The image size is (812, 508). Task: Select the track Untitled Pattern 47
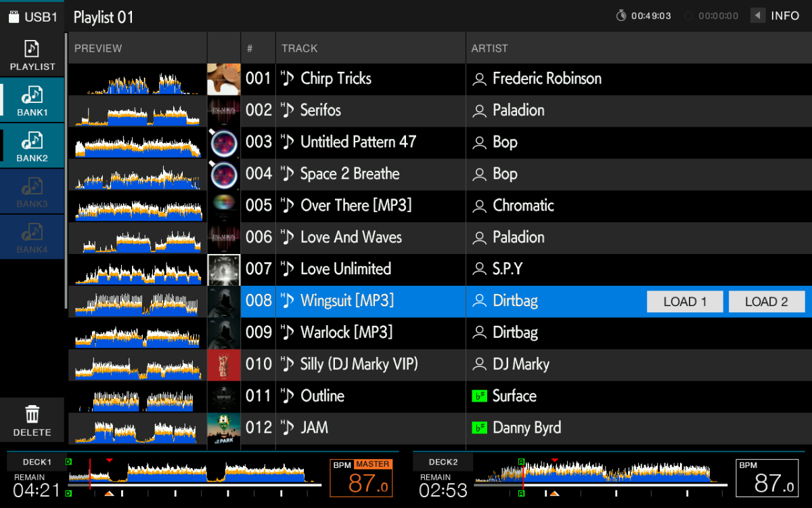(x=358, y=142)
